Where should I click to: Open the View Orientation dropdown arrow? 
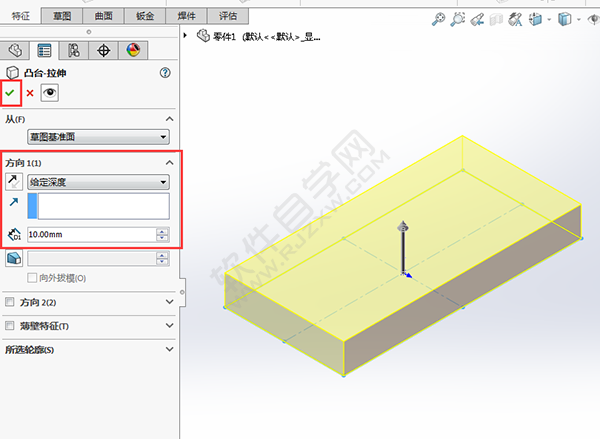[549, 19]
